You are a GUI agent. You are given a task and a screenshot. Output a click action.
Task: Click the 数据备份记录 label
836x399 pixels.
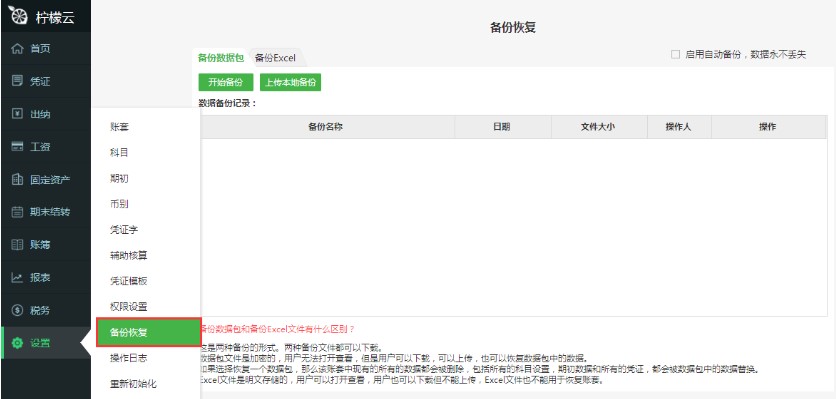tap(228, 103)
